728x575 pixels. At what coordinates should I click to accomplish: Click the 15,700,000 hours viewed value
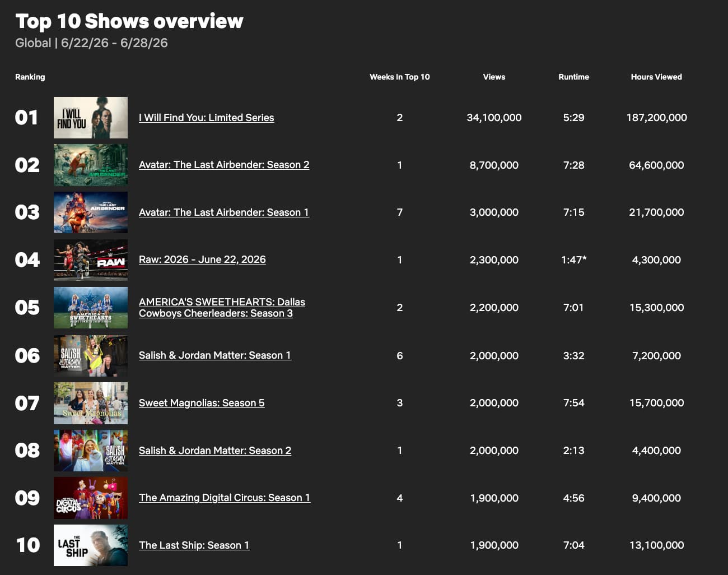(656, 403)
